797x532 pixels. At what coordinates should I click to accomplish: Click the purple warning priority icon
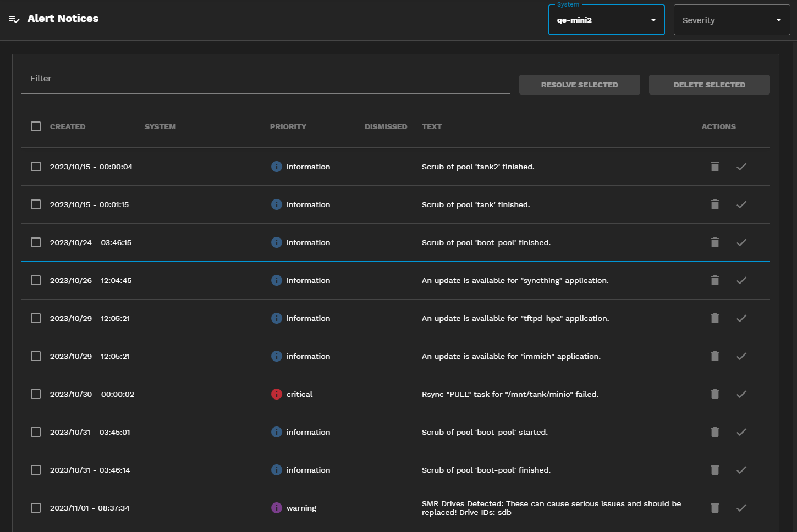click(x=277, y=508)
